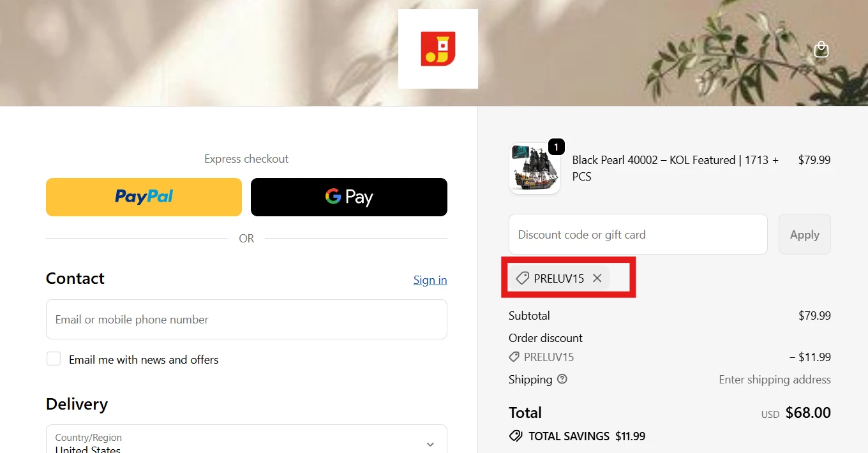Click the email or phone input field
This screenshot has height=453, width=868.
pyautogui.click(x=246, y=319)
